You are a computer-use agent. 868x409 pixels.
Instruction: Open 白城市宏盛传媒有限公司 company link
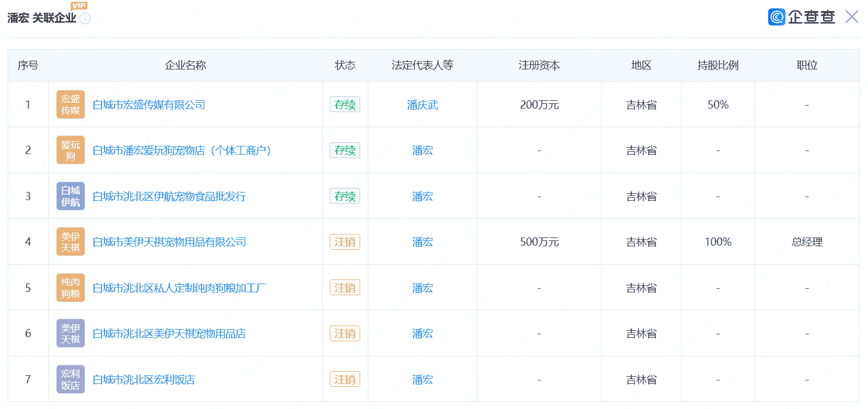(149, 105)
